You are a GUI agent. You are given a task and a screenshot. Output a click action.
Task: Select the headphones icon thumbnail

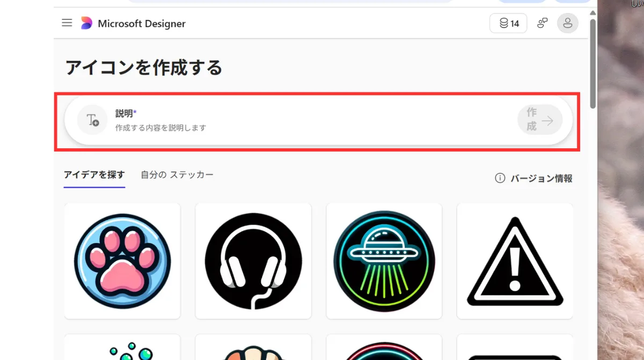[253, 261]
